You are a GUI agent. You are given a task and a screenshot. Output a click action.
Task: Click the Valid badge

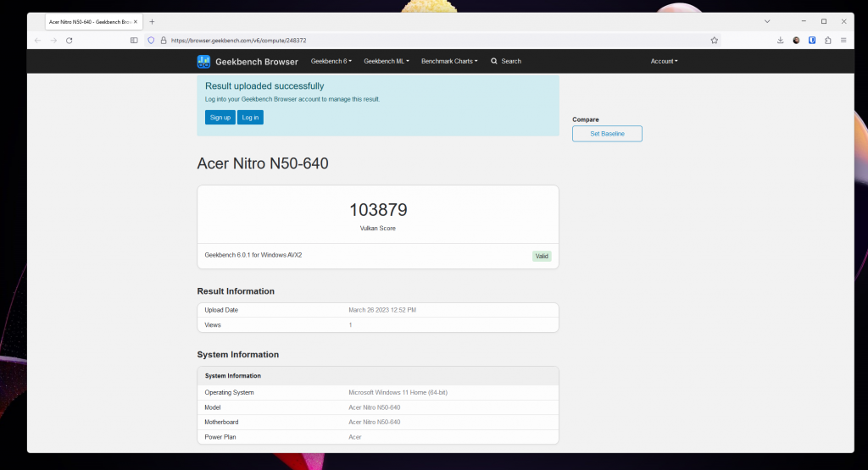542,256
